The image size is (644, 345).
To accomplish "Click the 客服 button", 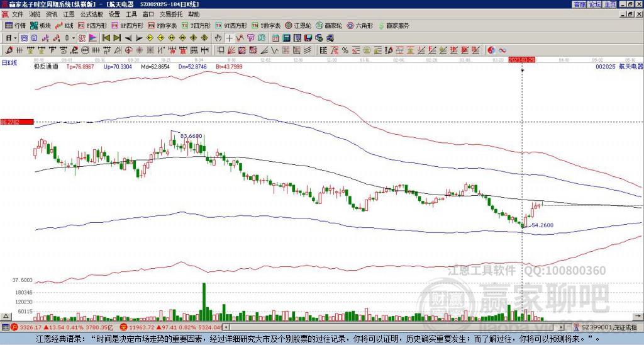I will point(579,4).
